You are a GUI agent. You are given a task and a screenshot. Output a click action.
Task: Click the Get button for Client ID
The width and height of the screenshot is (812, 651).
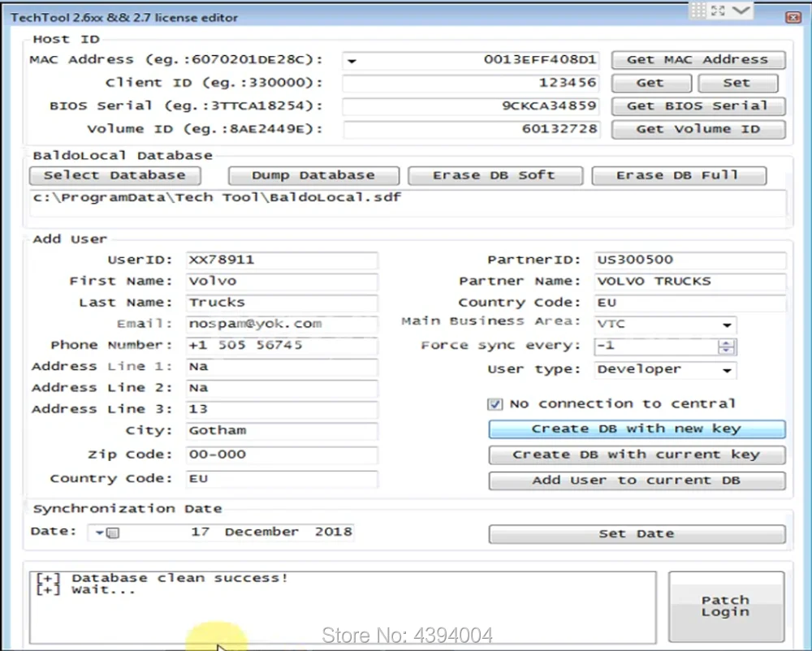click(651, 83)
